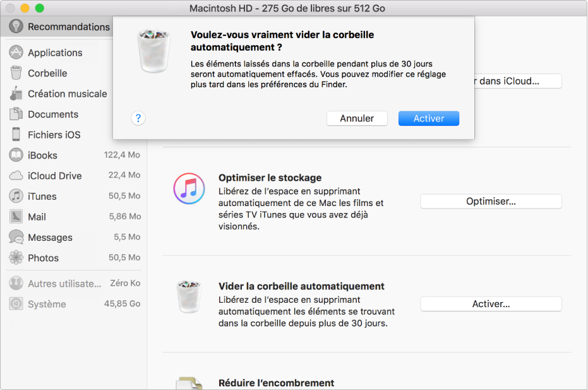Click the 50,5 Mo size next to iTunes
588x390 pixels.
[124, 195]
